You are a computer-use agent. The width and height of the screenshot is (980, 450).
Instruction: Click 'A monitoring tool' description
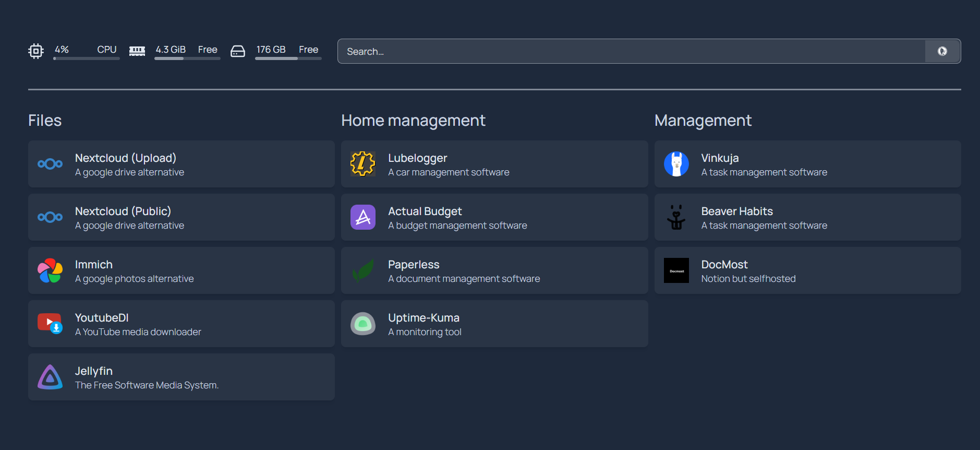point(425,332)
